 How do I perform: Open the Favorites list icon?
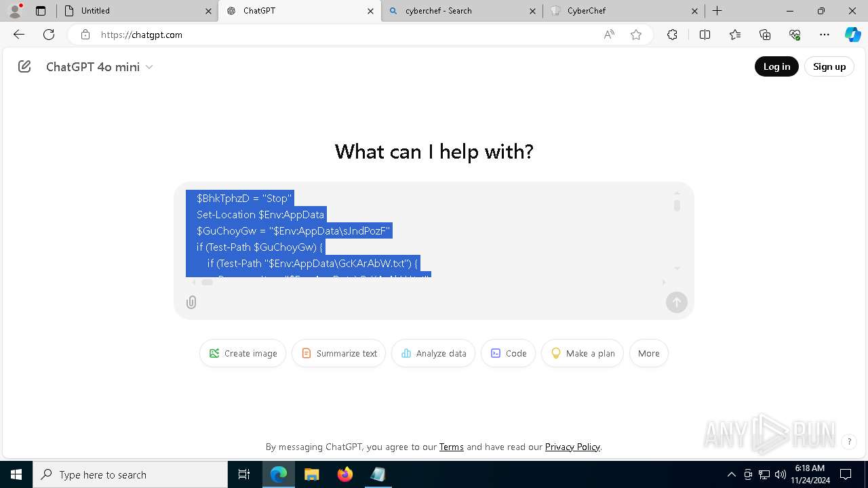(735, 35)
